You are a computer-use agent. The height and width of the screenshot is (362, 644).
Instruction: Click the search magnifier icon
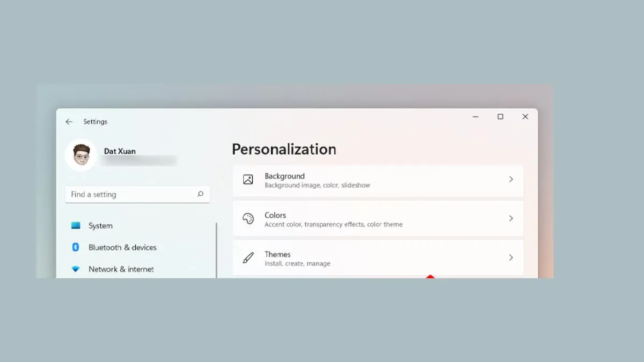point(200,194)
